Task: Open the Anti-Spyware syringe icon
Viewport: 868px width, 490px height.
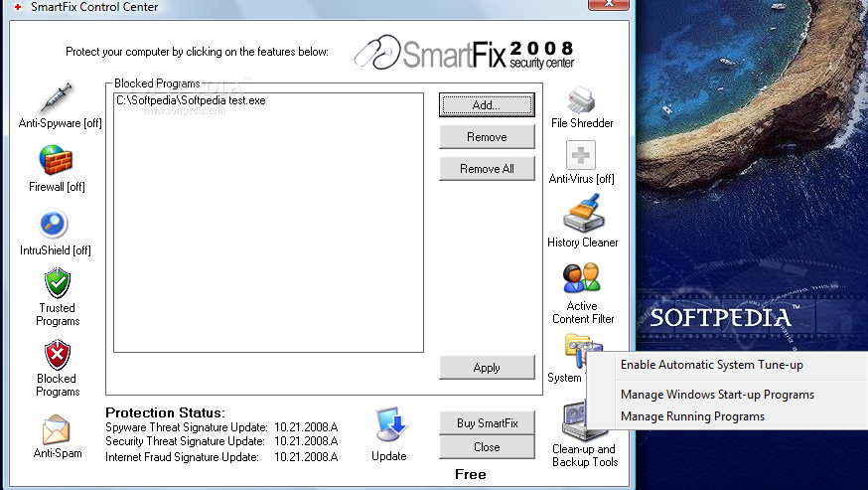Action: (57, 97)
